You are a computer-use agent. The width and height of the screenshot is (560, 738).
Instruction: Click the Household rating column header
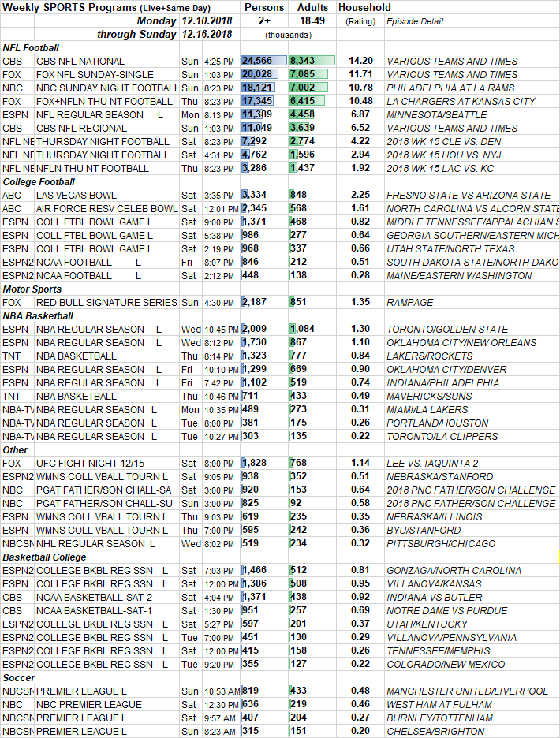tap(364, 7)
